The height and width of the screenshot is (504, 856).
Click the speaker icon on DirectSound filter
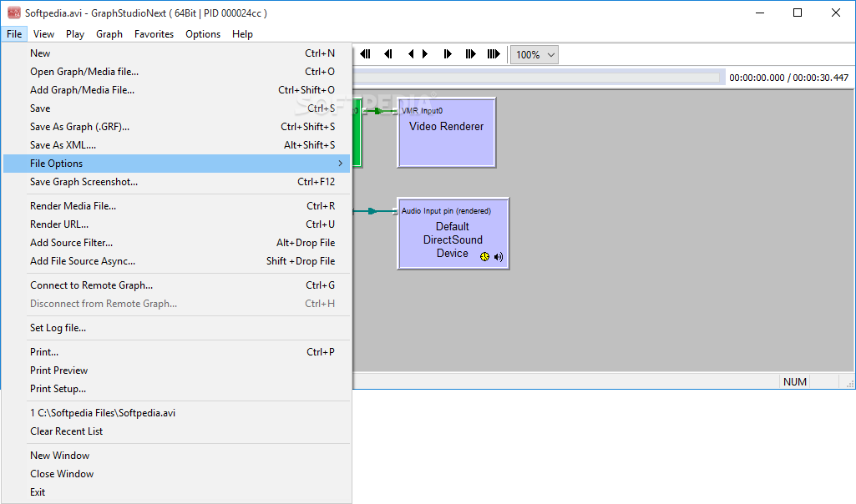point(499,256)
